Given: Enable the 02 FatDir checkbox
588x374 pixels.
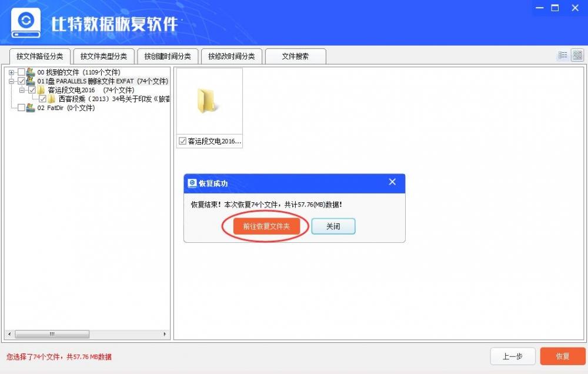Looking at the screenshot, I should click(20, 107).
